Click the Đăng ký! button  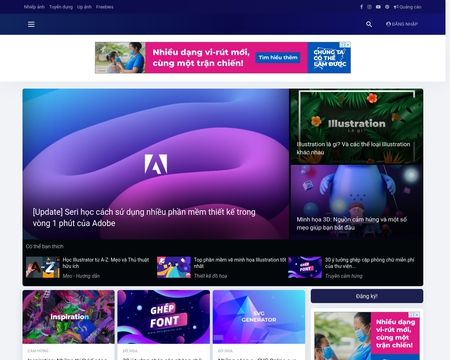tap(367, 296)
